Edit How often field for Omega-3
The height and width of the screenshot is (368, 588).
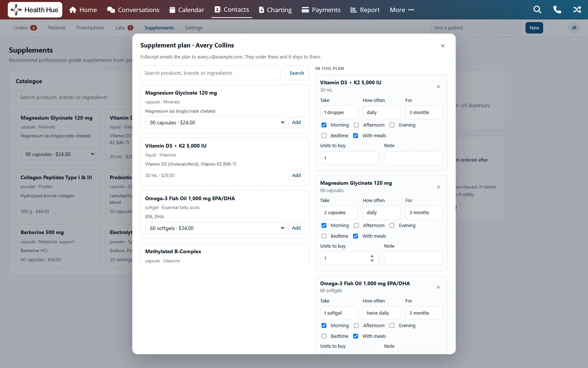(x=381, y=313)
